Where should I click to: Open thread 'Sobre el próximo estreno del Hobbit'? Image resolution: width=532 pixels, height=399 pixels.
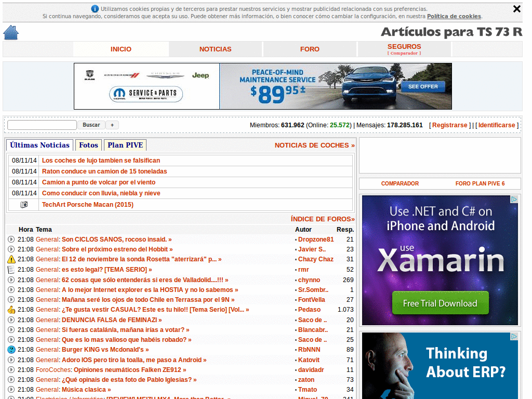[x=117, y=249]
